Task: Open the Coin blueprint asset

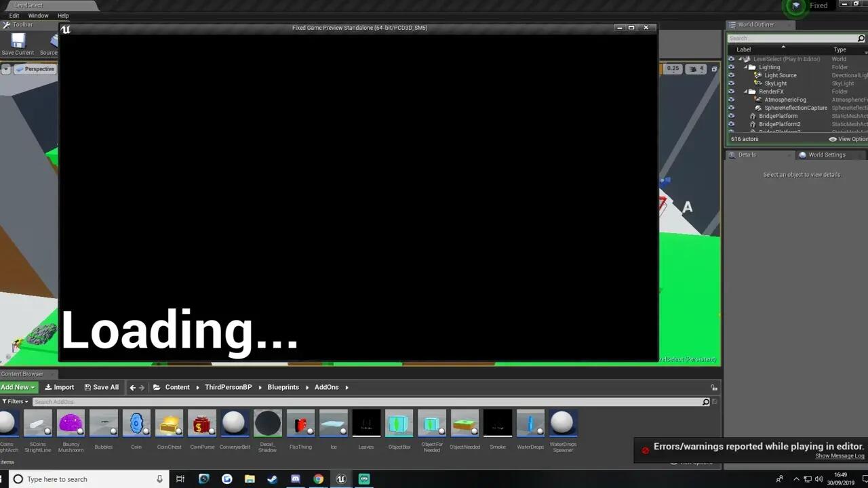Action: click(x=136, y=424)
